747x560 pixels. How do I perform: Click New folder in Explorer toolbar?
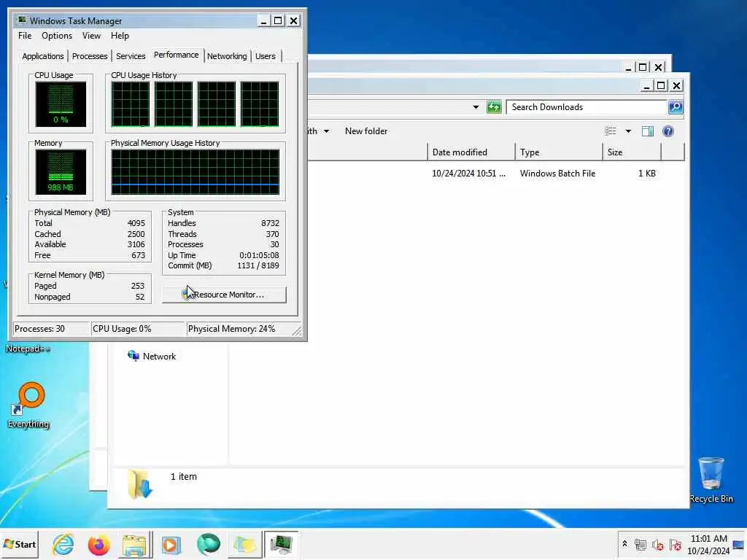[x=366, y=131]
